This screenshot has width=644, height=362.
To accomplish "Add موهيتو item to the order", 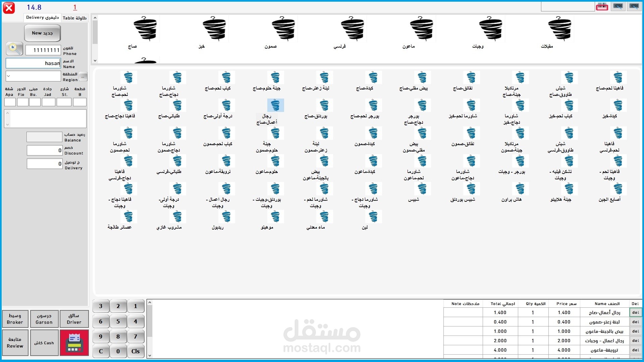I will coord(275,217).
